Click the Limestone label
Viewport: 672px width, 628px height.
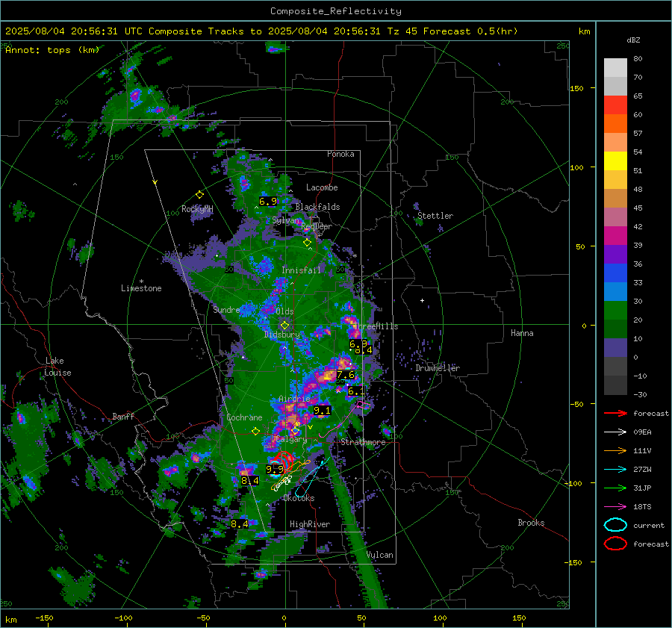141,288
